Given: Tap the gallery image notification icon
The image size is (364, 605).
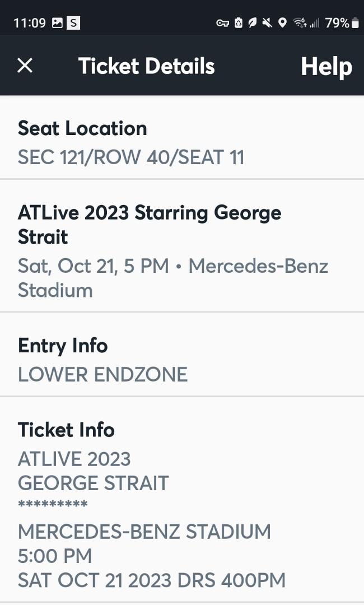Looking at the screenshot, I should click(57, 23).
